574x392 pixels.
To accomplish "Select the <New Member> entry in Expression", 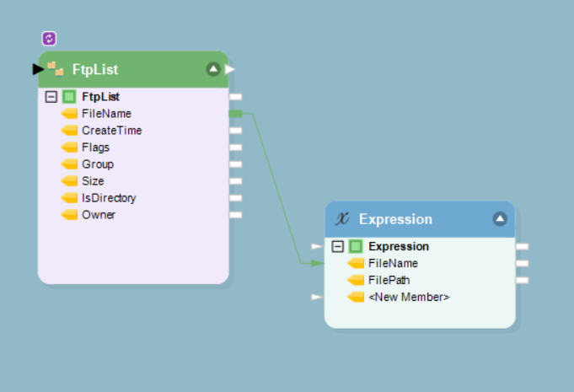I will tap(409, 297).
